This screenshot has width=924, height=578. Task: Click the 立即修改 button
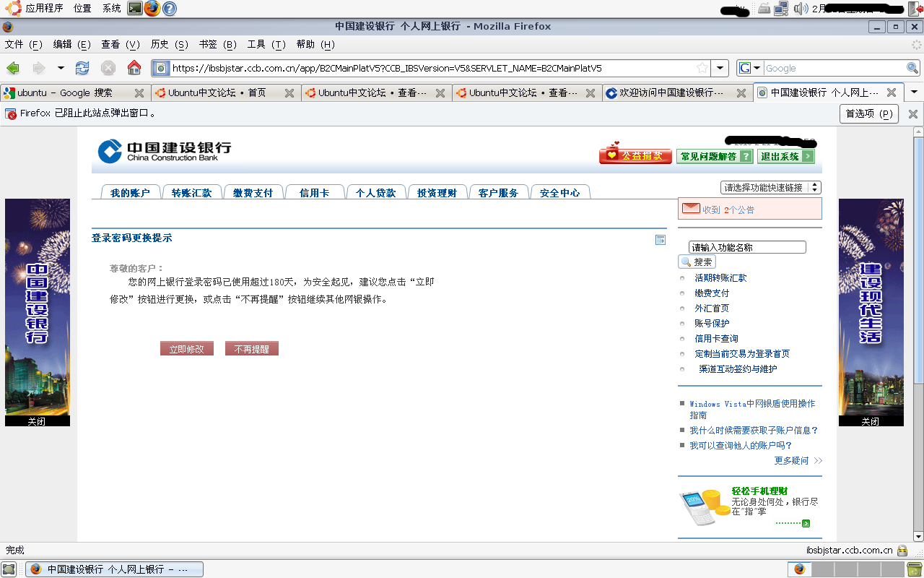tap(187, 349)
